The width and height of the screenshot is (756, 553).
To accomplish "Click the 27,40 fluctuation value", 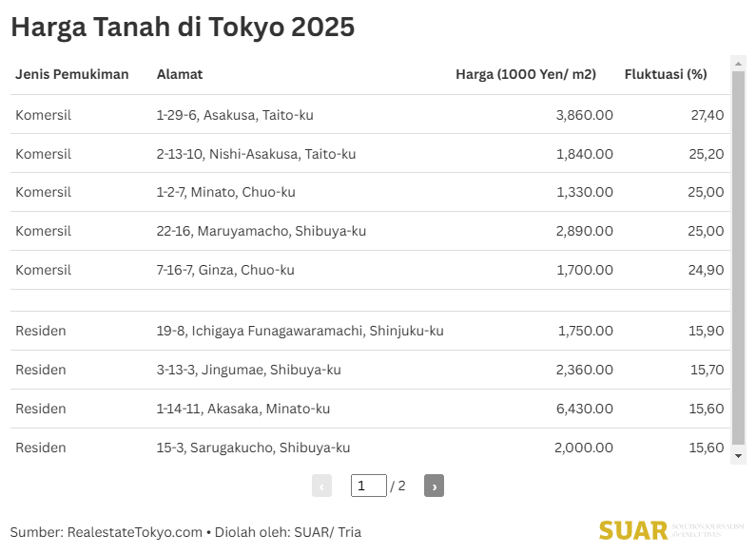I will click(707, 115).
